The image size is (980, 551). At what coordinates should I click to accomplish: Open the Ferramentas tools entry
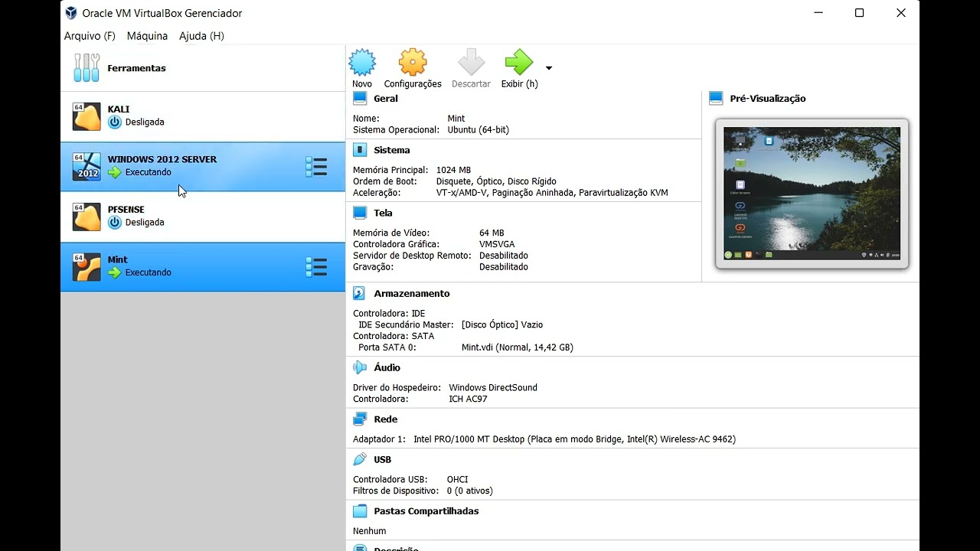[203, 68]
